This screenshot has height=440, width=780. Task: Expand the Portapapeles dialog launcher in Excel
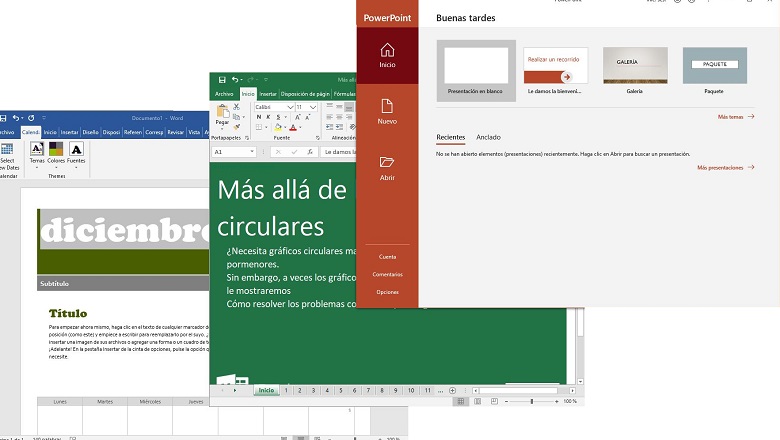[247, 138]
